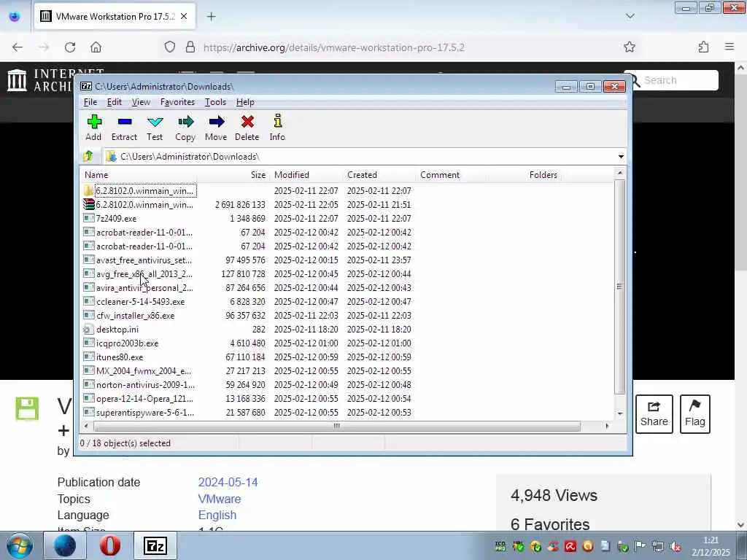The image size is (747, 560).
Task: Select avira_antivir_personal file
Action: coord(139,287)
